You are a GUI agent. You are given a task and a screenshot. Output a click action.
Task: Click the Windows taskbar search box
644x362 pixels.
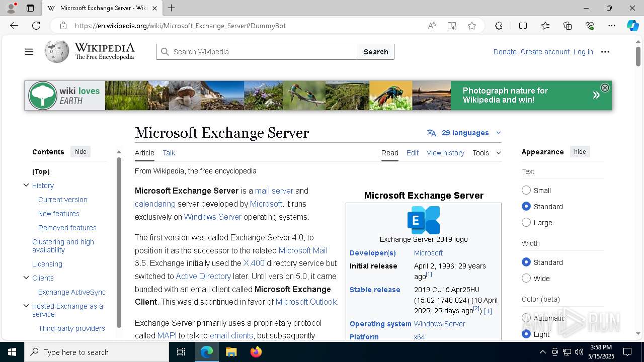(x=97, y=352)
